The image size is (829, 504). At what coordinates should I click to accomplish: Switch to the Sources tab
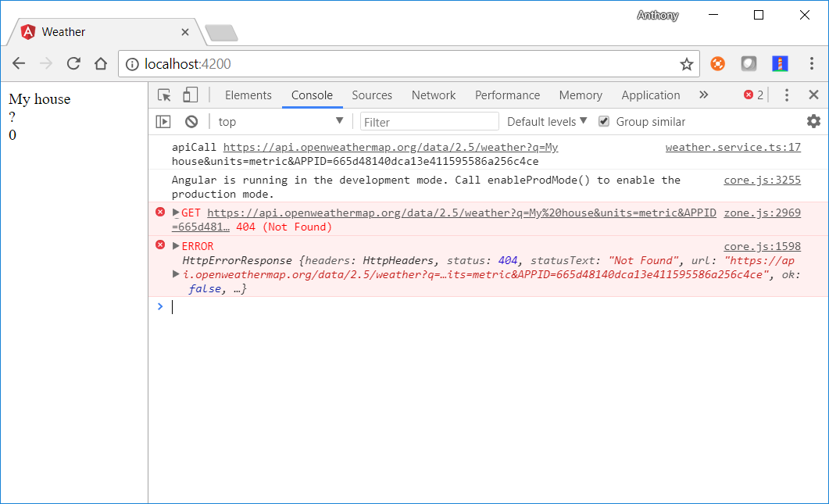coord(372,95)
